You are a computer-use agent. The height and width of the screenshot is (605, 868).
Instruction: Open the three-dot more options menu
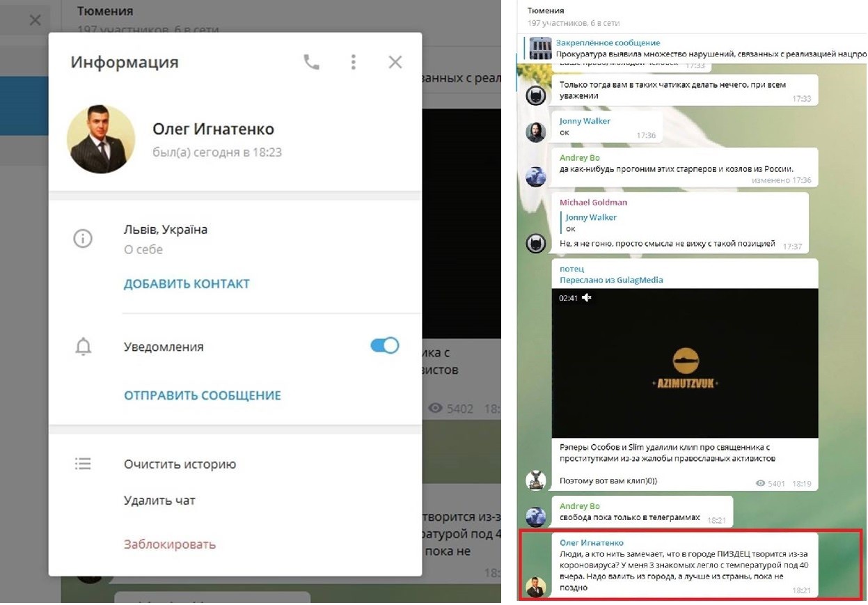(354, 63)
